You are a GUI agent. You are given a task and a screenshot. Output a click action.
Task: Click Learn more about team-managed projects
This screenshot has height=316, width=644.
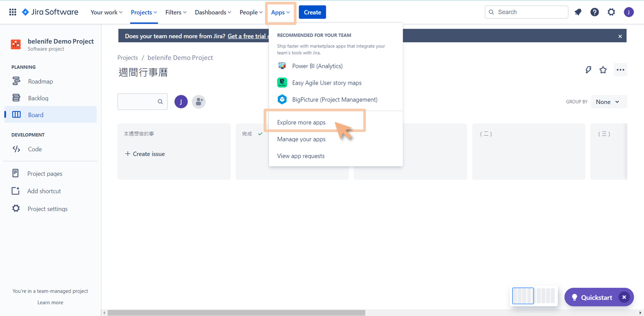(x=50, y=303)
